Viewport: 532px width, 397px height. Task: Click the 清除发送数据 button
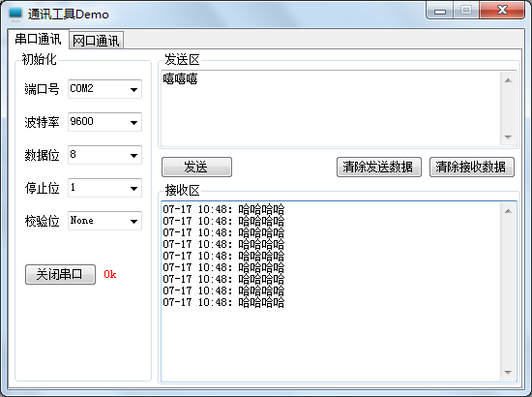pyautogui.click(x=379, y=168)
